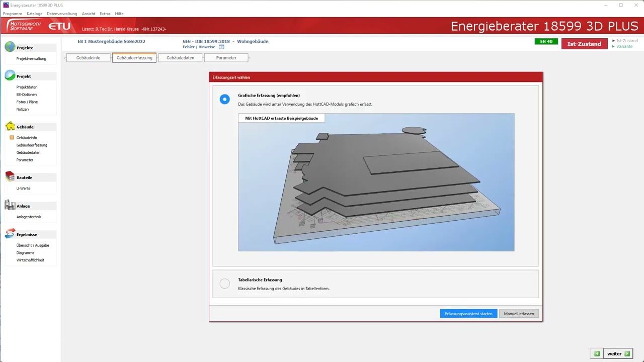Switch to the Parameter tab
This screenshot has width=644, height=362.
pos(226,58)
